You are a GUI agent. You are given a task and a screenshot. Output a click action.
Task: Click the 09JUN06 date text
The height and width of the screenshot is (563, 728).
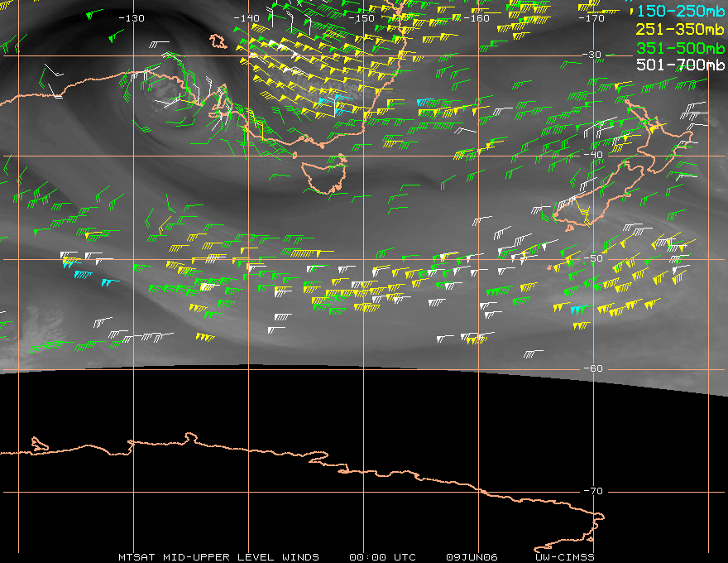(x=472, y=557)
